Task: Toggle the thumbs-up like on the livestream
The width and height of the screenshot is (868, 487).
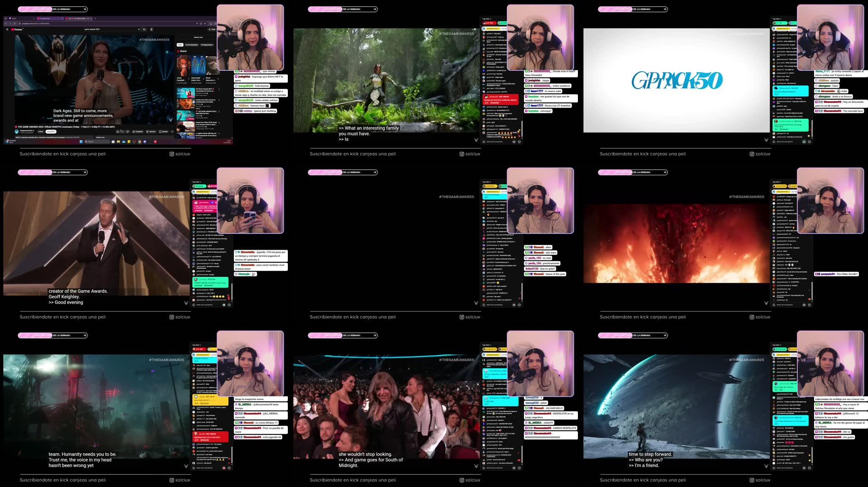Action: tap(117, 131)
